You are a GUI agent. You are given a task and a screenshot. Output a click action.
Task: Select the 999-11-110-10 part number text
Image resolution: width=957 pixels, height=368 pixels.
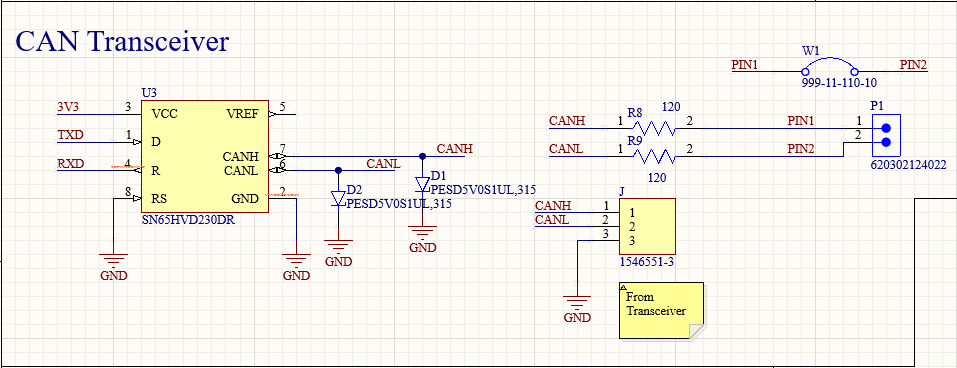point(839,82)
